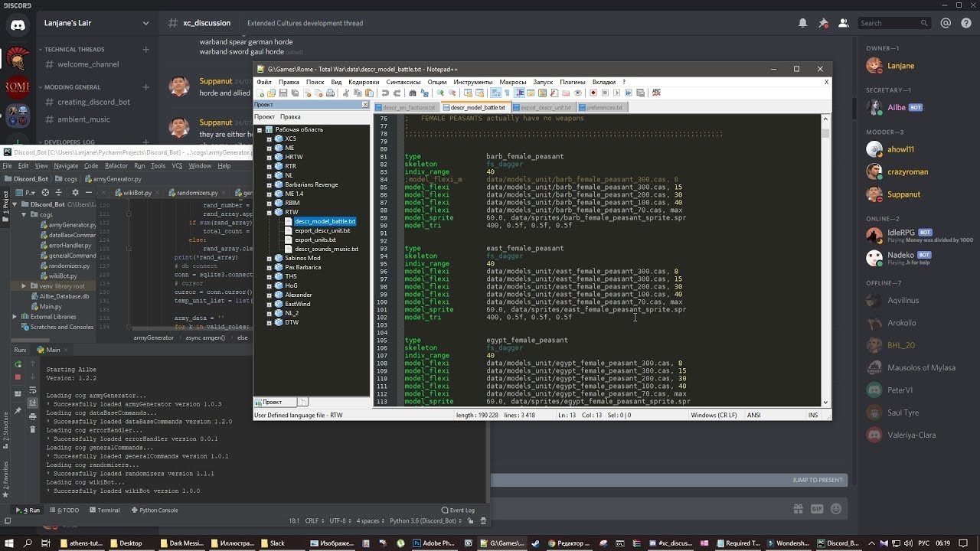The width and height of the screenshot is (980, 551).
Task: Click the Save icon in Notepad++ toolbar
Action: pyautogui.click(x=283, y=93)
